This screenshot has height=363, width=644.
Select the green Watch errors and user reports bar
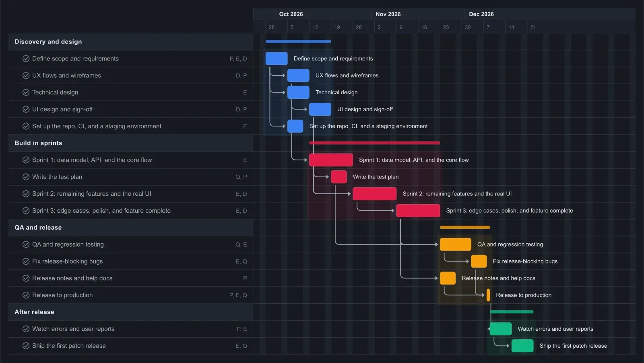point(501,329)
